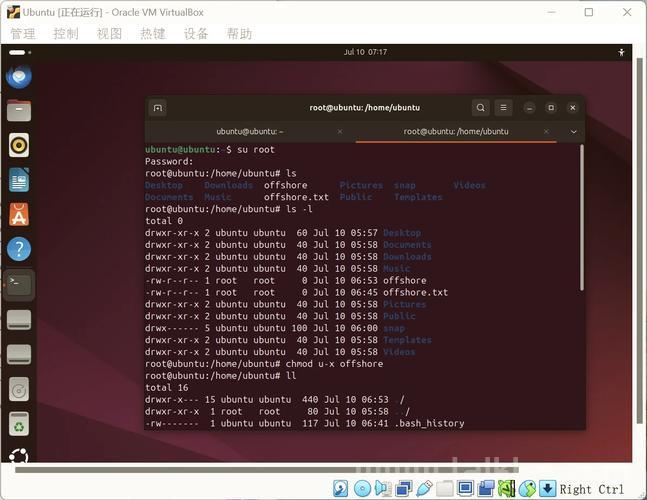The width and height of the screenshot is (647, 500).
Task: Click the keyboard capture arrow icon
Action: pos(548,489)
